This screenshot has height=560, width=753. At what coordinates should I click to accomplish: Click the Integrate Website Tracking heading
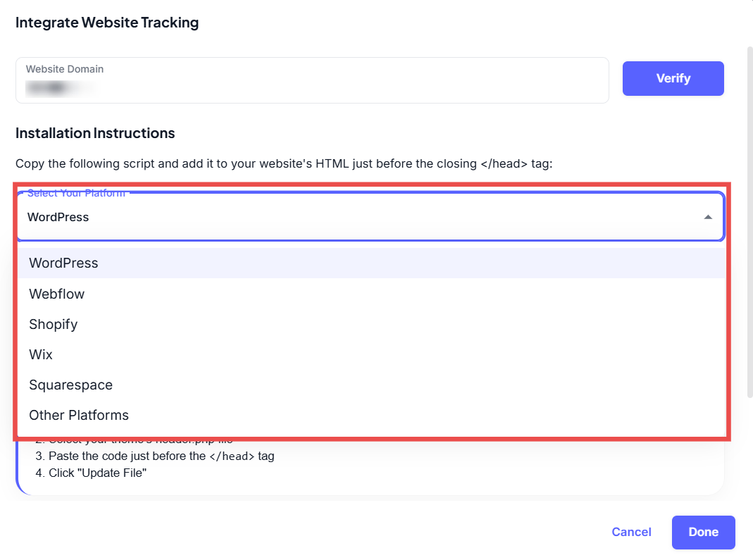(x=107, y=23)
